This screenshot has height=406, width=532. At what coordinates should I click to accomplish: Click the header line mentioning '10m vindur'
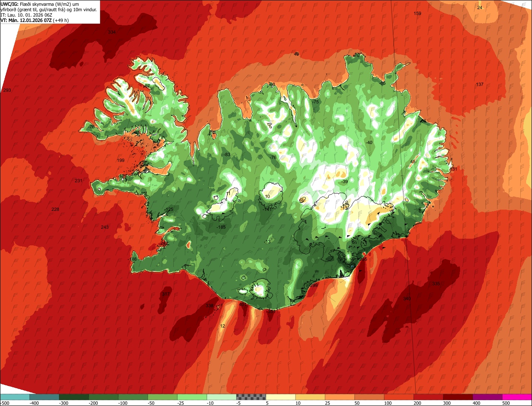tap(49, 9)
